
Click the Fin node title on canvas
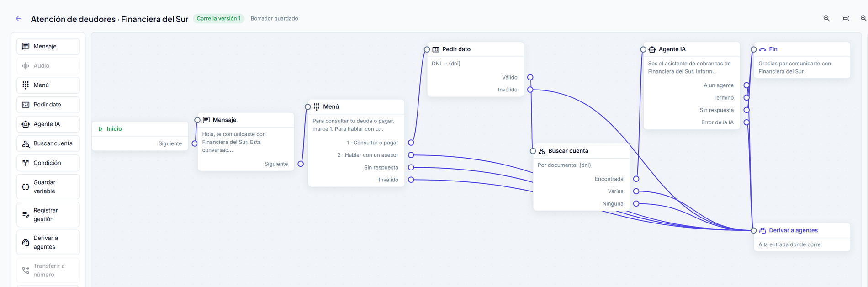point(773,49)
